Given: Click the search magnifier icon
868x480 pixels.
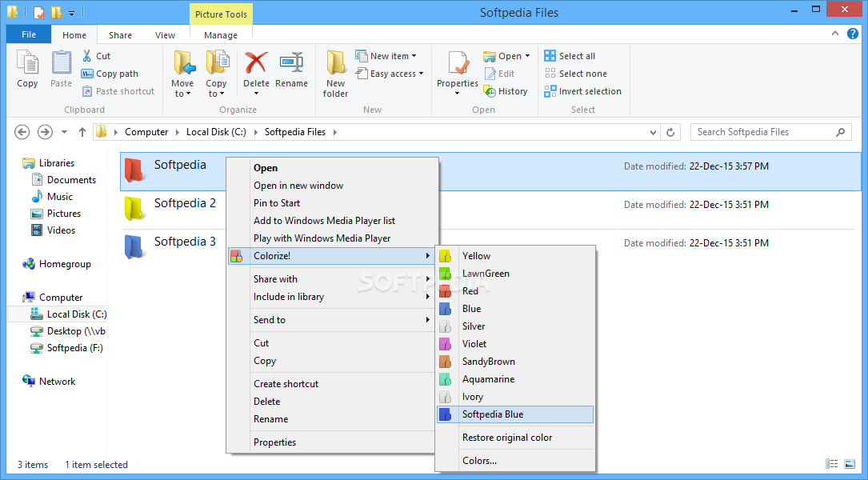Looking at the screenshot, I should coord(840,132).
